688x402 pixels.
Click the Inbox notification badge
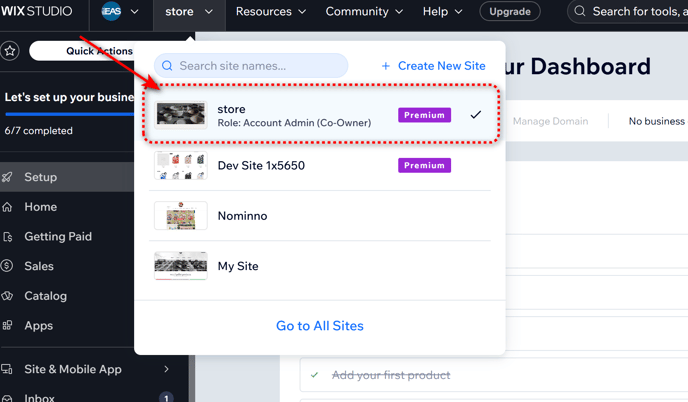tap(166, 397)
